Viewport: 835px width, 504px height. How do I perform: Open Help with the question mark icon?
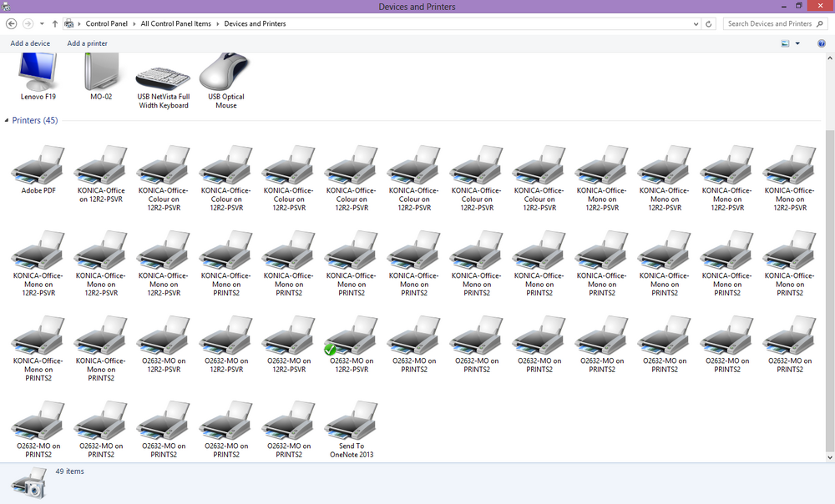tap(822, 43)
